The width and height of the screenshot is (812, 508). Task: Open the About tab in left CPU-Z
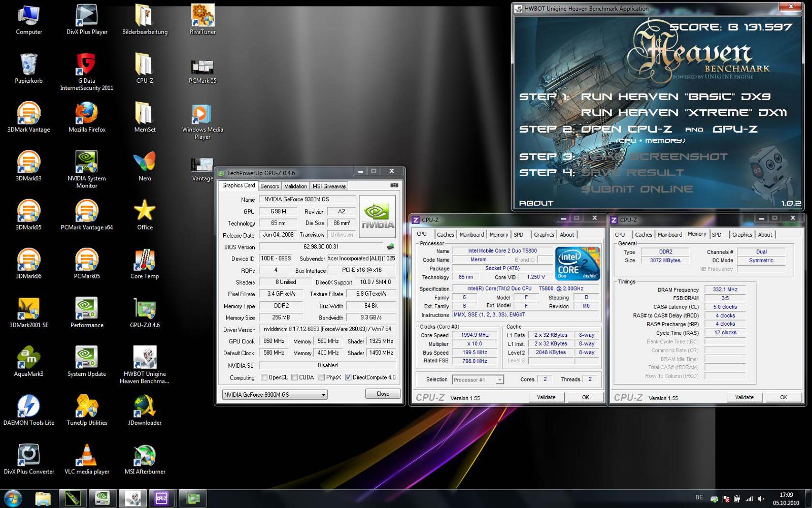click(x=567, y=235)
